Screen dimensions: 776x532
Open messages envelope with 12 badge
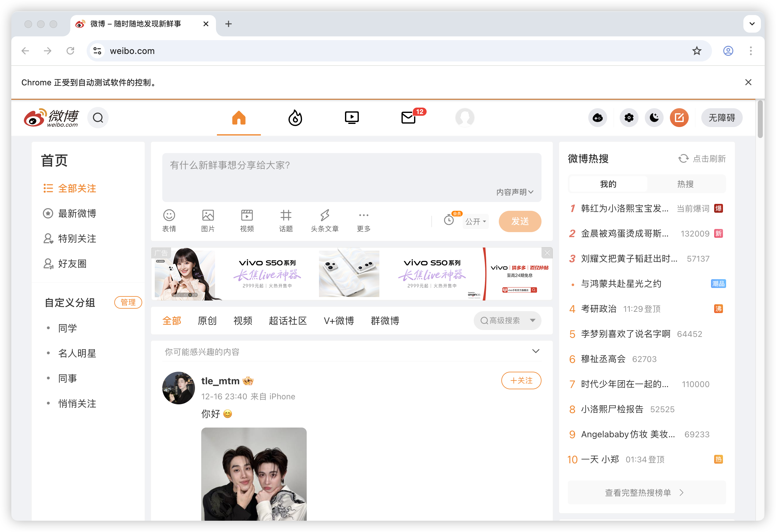click(408, 118)
